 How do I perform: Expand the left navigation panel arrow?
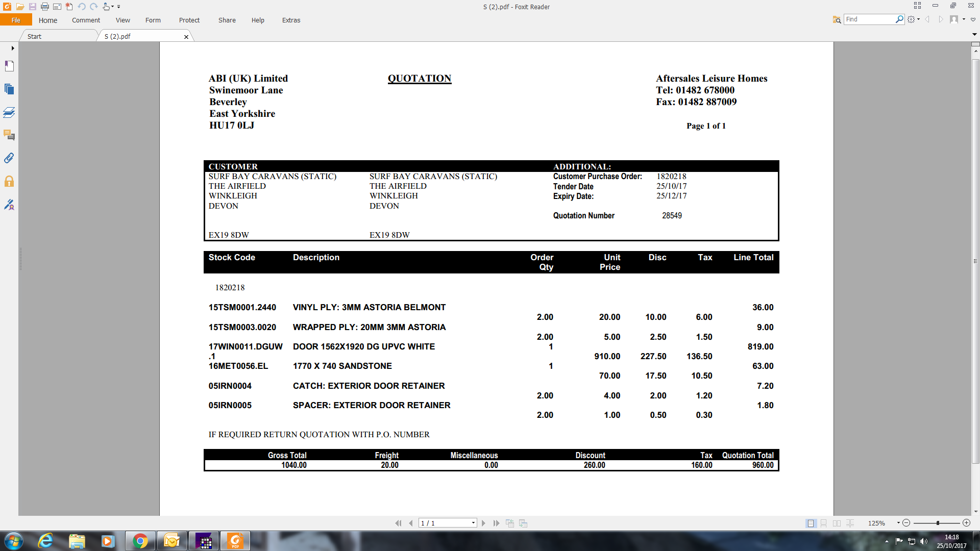point(12,48)
